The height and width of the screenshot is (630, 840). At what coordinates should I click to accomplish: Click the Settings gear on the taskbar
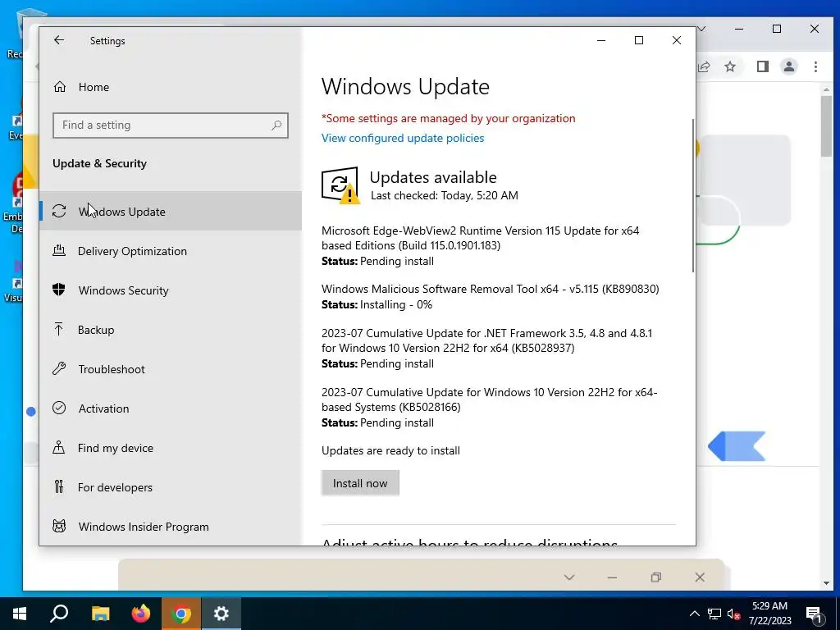tap(221, 614)
